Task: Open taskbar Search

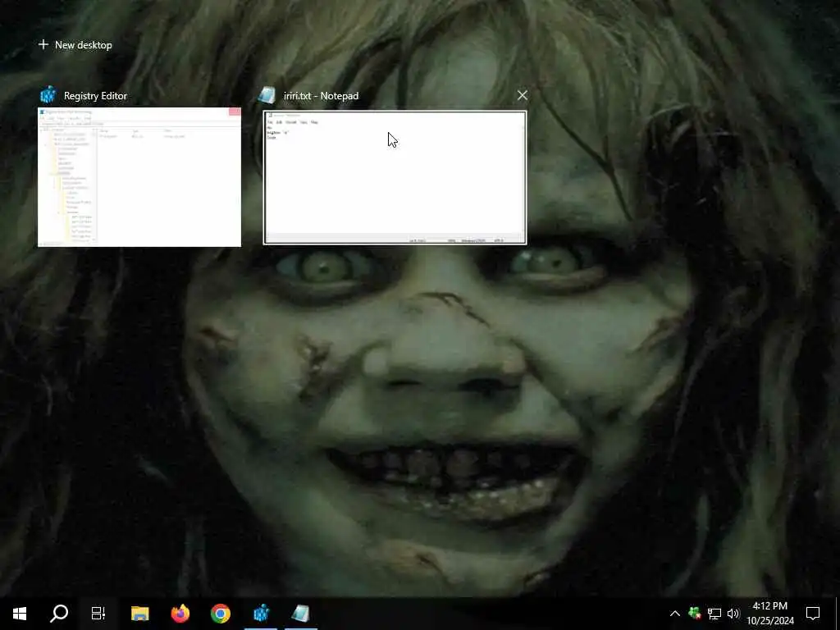Action: (59, 614)
